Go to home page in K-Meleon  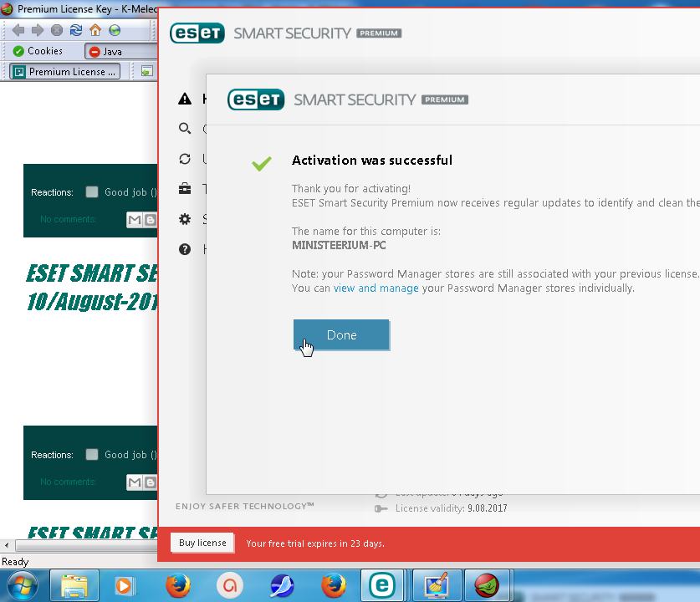click(95, 30)
